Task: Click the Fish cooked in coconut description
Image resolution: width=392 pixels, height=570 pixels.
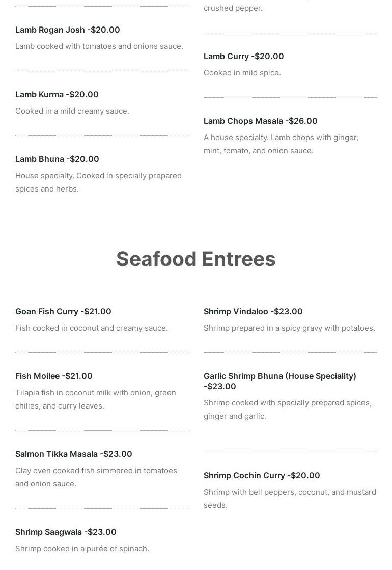Action: point(92,328)
